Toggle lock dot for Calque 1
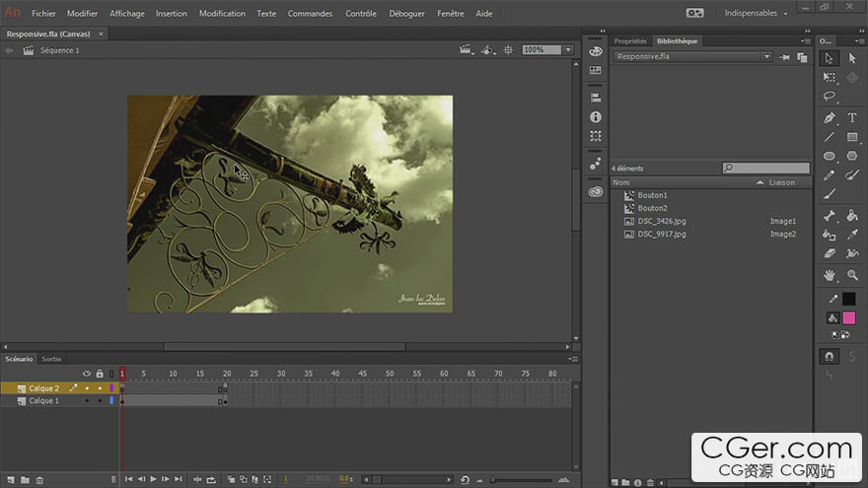The width and height of the screenshot is (868, 488). click(x=99, y=401)
